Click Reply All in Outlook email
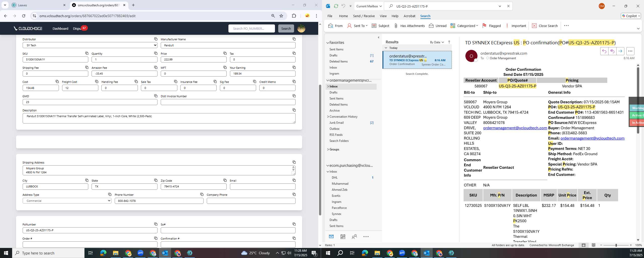644x258 pixels. pos(612,51)
